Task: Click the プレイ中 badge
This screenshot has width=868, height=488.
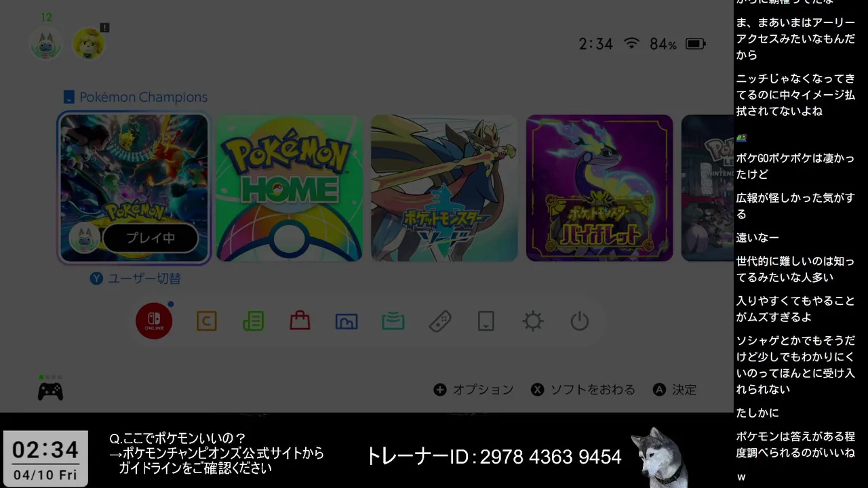Action: coord(151,238)
